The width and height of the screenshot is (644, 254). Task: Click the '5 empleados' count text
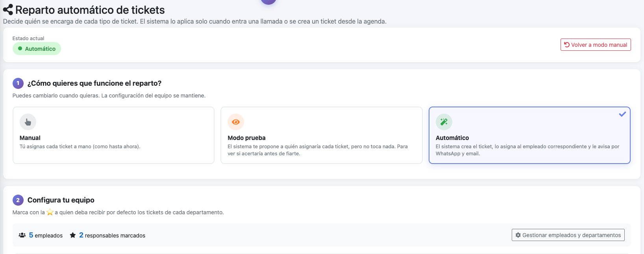click(46, 235)
